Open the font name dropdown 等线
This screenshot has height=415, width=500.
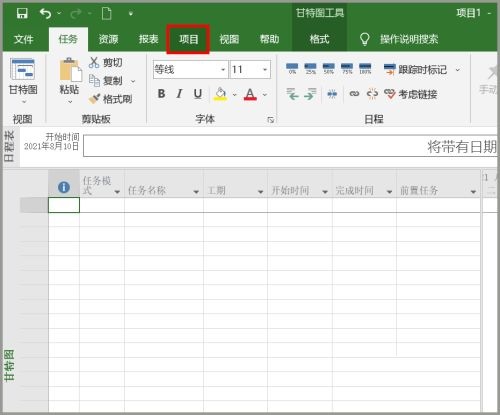223,70
